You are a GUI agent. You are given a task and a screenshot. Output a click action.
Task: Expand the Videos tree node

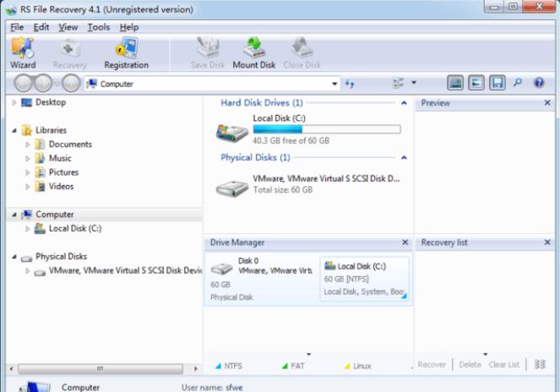pos(28,186)
